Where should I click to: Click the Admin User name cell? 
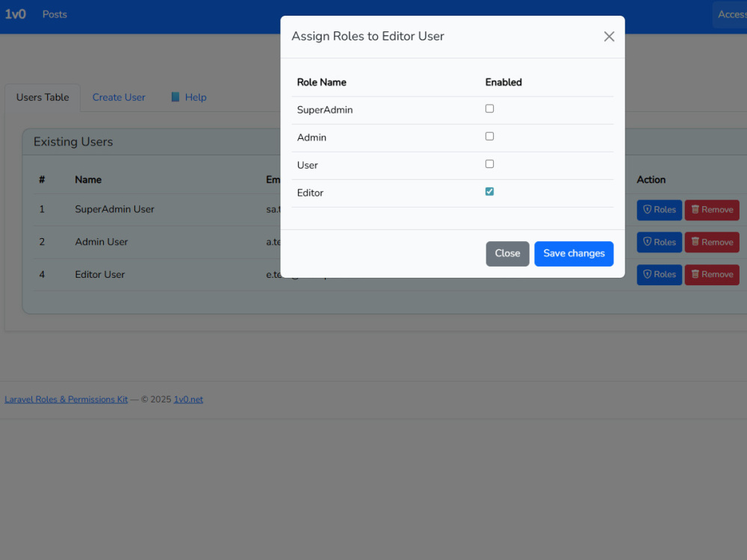[x=102, y=242]
